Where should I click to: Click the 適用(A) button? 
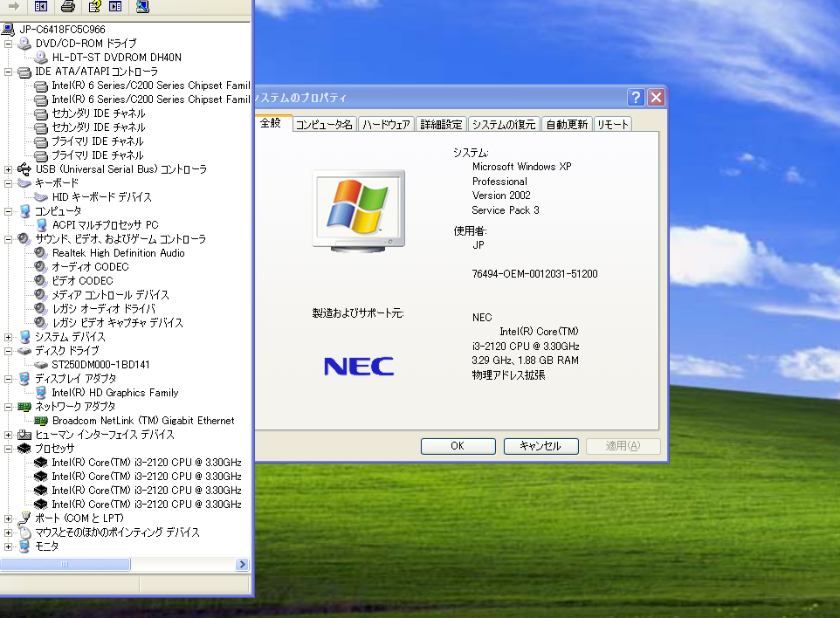click(623, 446)
